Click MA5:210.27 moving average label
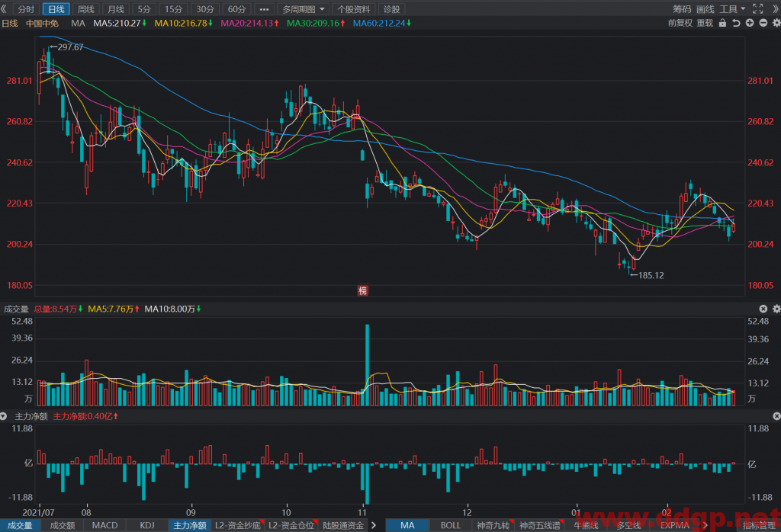The height and width of the screenshot is (532, 781). click(x=120, y=23)
